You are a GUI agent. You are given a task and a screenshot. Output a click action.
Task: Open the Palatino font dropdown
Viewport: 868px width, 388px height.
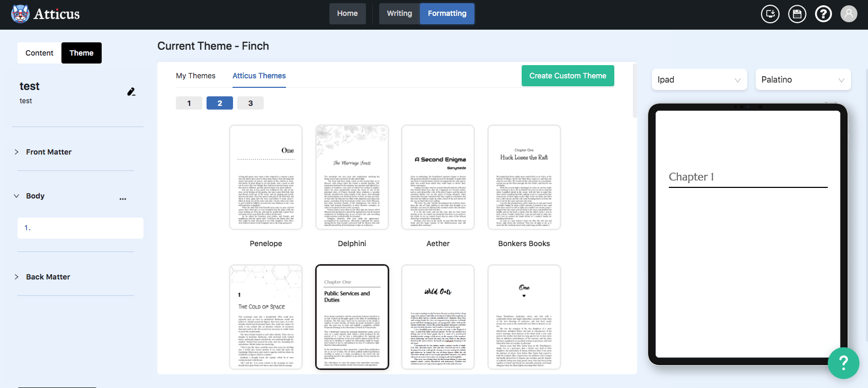point(803,79)
